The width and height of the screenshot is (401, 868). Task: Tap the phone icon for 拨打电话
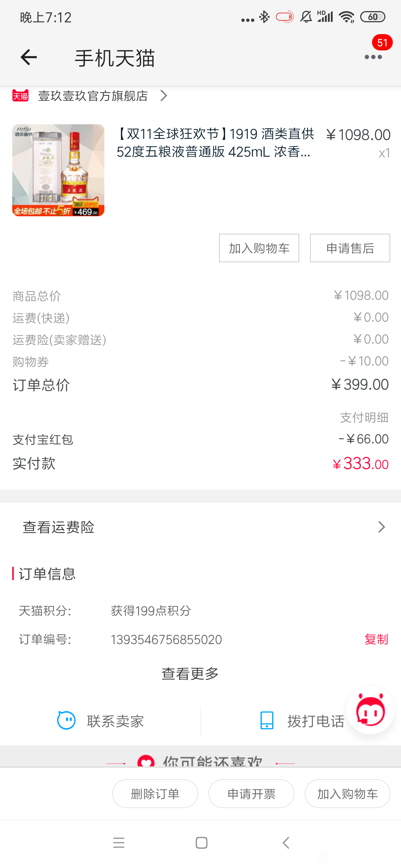[267, 720]
